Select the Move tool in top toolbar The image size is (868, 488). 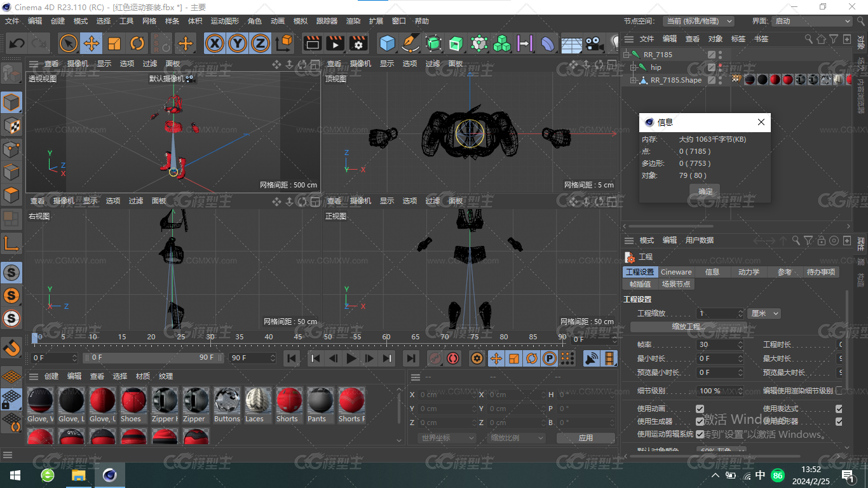[x=92, y=43]
